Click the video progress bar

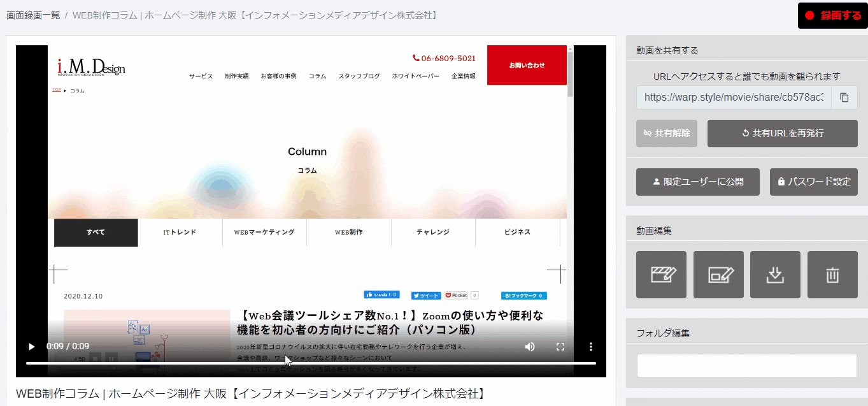tap(311, 363)
